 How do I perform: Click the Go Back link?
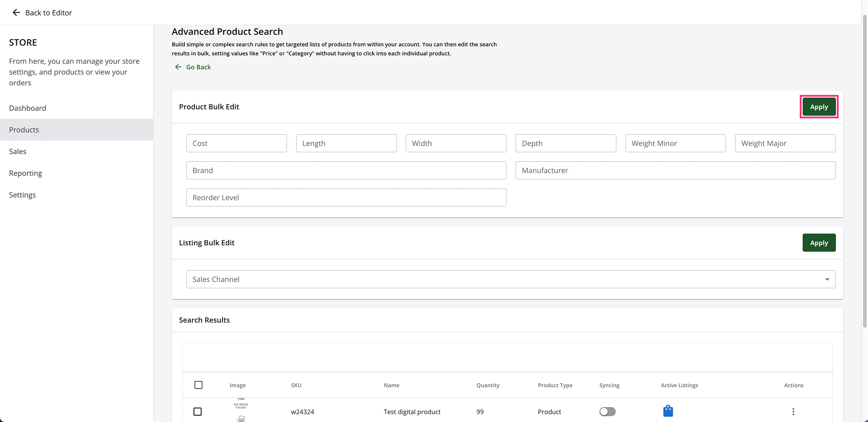198,67
